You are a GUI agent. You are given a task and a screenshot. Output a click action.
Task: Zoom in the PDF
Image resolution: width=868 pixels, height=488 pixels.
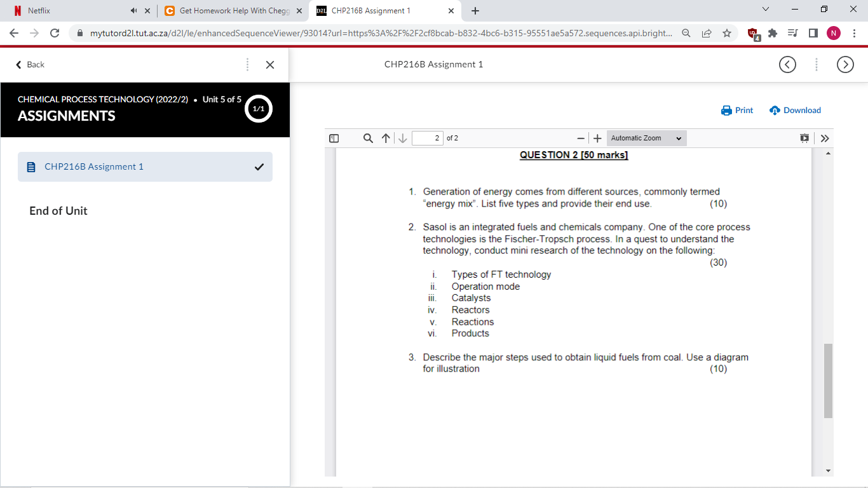(x=597, y=138)
